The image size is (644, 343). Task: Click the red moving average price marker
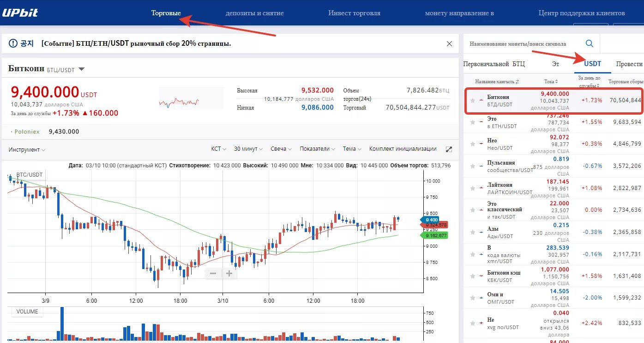point(434,225)
